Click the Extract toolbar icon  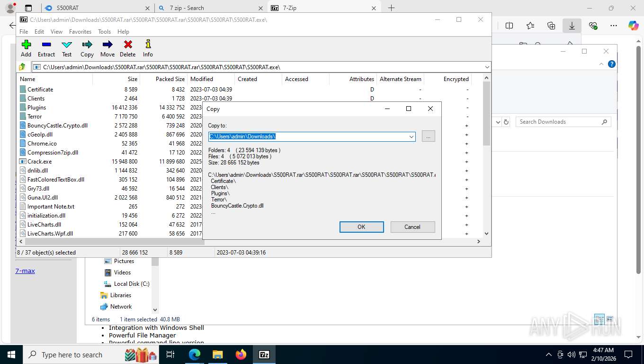[x=46, y=45]
